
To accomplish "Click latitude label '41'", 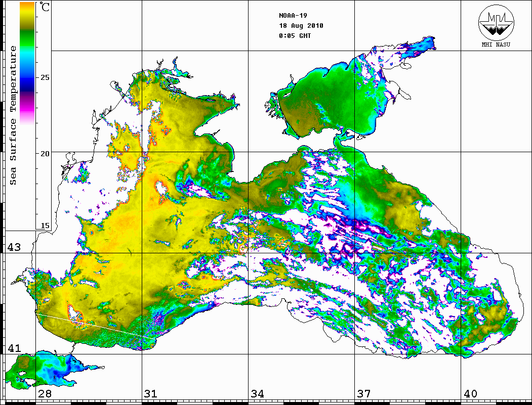I will (14, 348).
